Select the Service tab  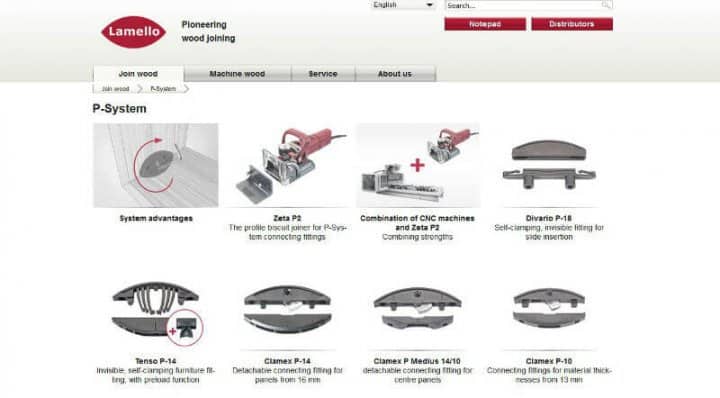(x=323, y=73)
